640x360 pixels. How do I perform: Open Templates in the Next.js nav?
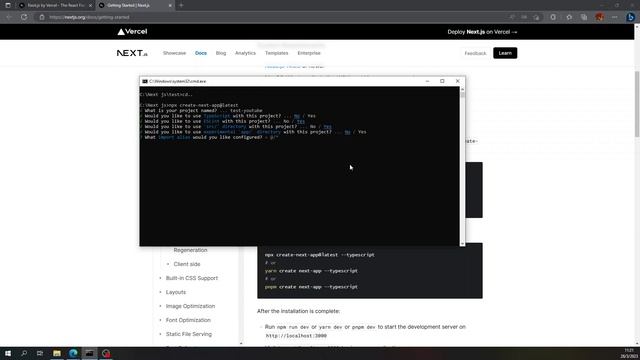(276, 53)
